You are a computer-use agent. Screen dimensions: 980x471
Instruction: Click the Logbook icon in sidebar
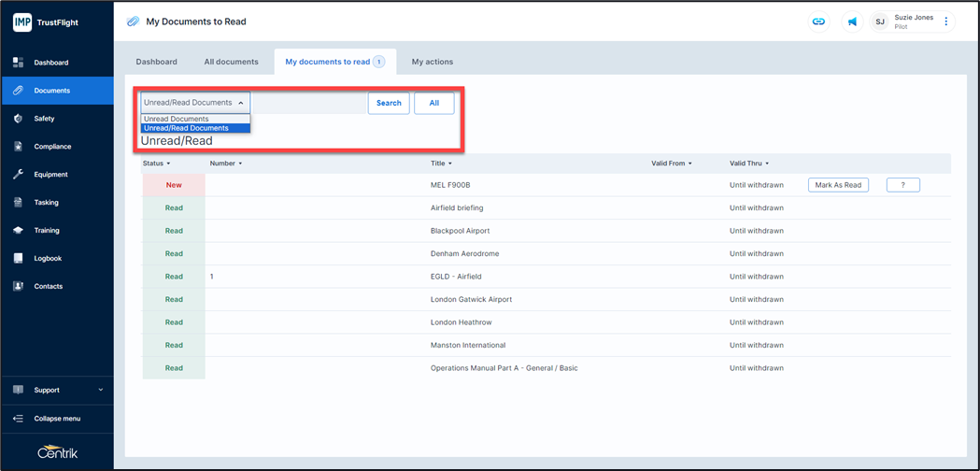pos(19,259)
